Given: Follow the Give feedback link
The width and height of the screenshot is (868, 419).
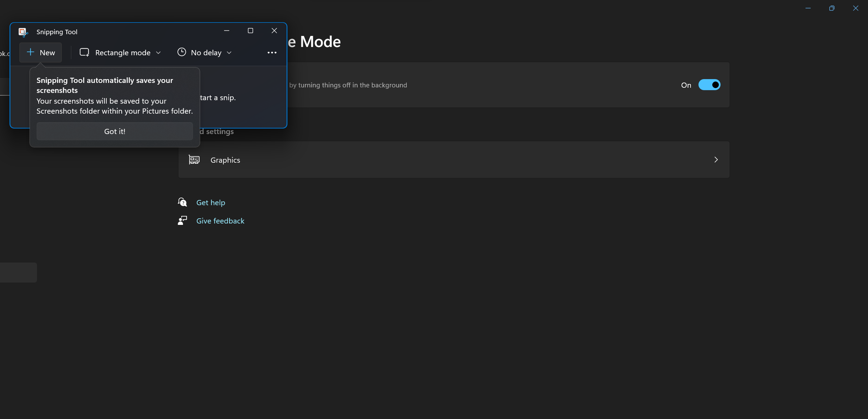Looking at the screenshot, I should click(x=220, y=221).
